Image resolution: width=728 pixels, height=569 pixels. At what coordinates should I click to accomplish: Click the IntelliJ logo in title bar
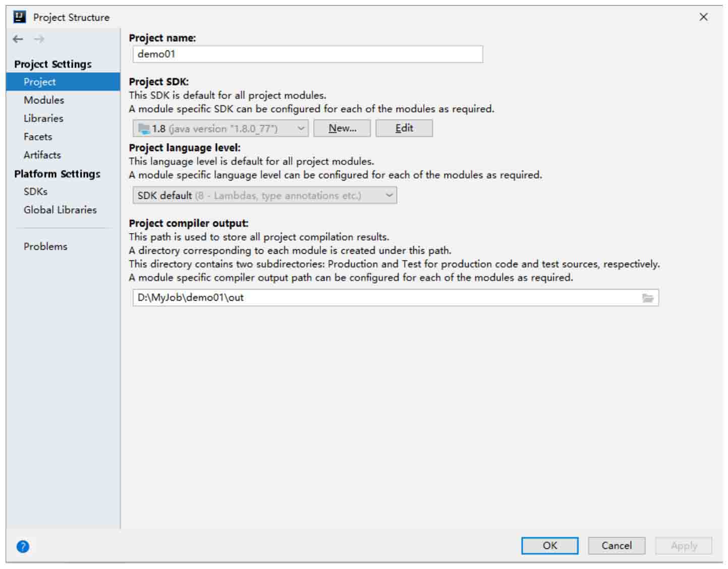click(20, 17)
